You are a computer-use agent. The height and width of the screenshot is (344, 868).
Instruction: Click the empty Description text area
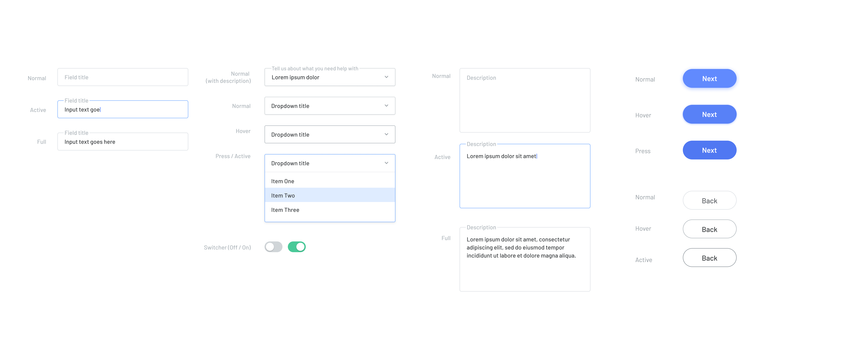525,100
